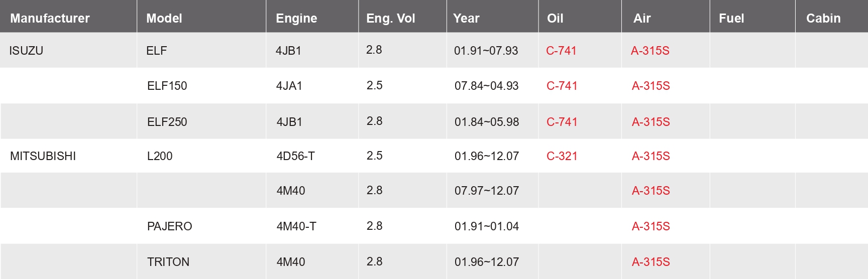
Task: Open air filter A-315S for PAJERO
Action: point(650,226)
